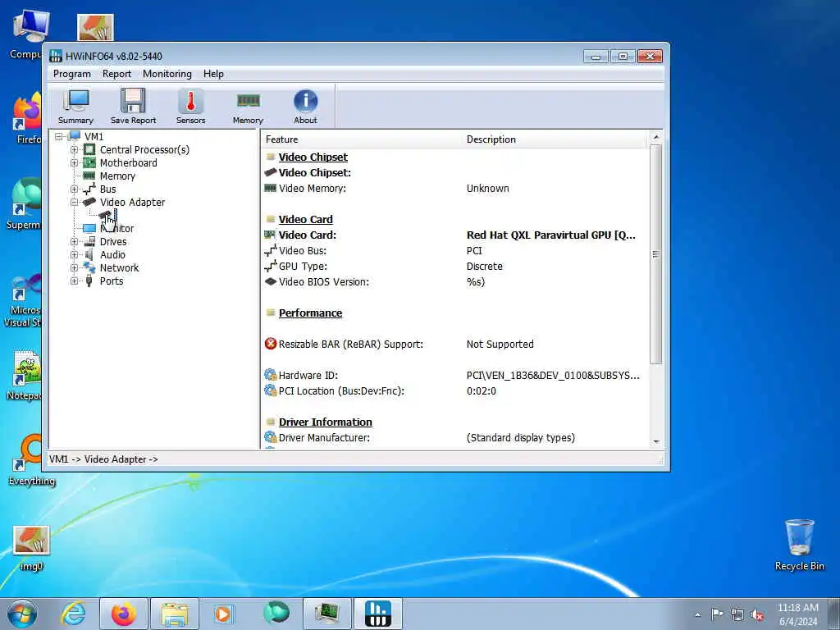This screenshot has width=840, height=630.
Task: Select Video Adapter in the tree
Action: point(132,203)
